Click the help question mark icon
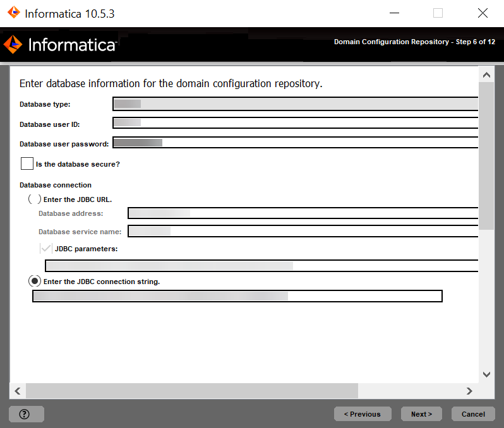The width and height of the screenshot is (504, 428). 25,414
